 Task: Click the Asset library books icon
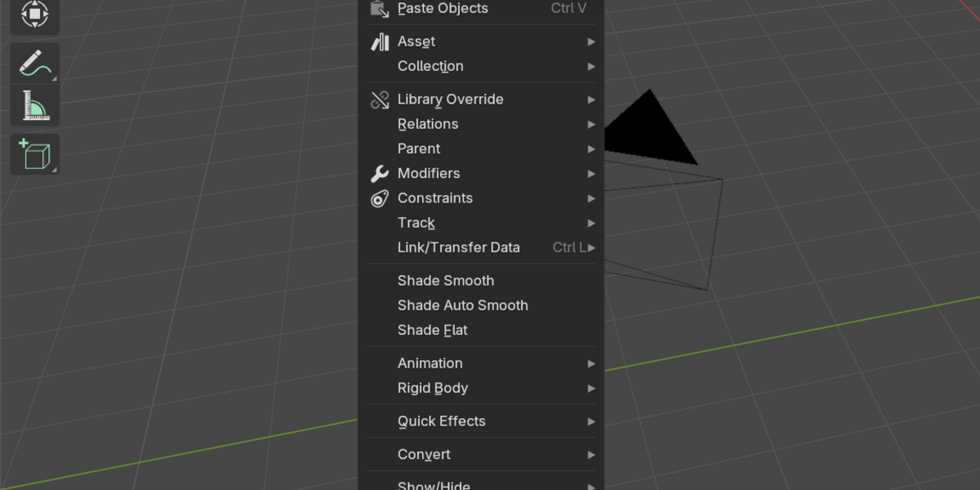(x=380, y=42)
